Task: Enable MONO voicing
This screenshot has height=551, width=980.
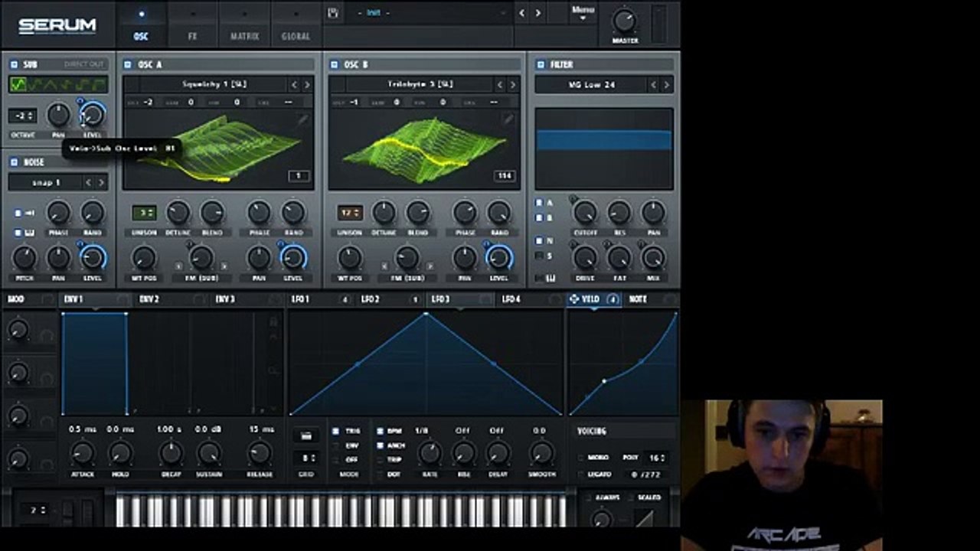Action: (582, 458)
